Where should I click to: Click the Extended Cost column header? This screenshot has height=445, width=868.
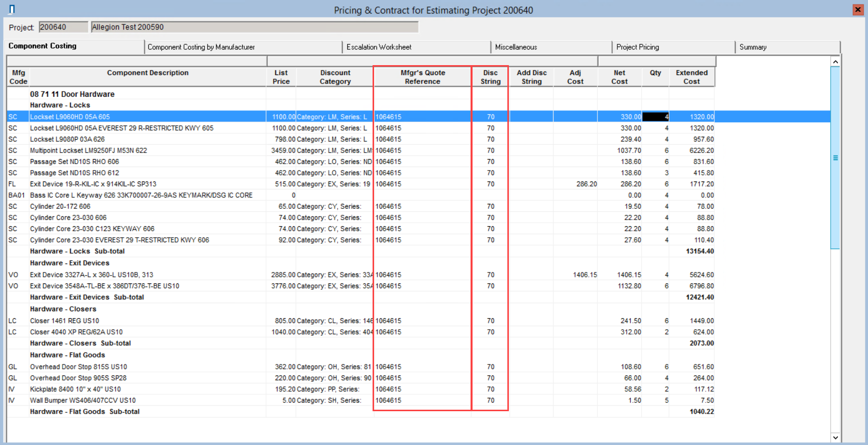click(691, 77)
